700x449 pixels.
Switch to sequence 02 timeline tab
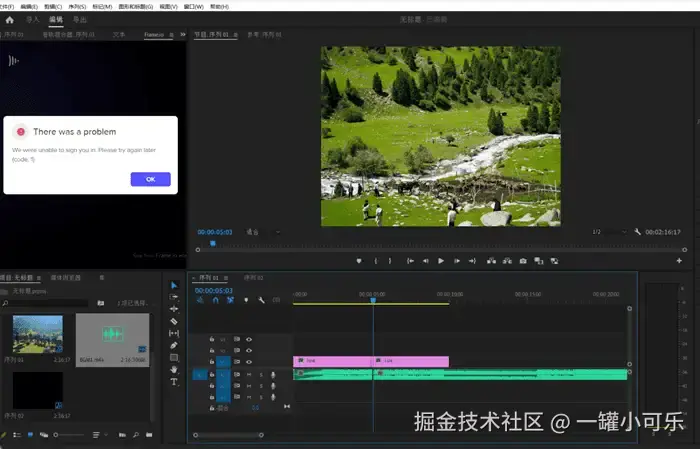point(253,278)
